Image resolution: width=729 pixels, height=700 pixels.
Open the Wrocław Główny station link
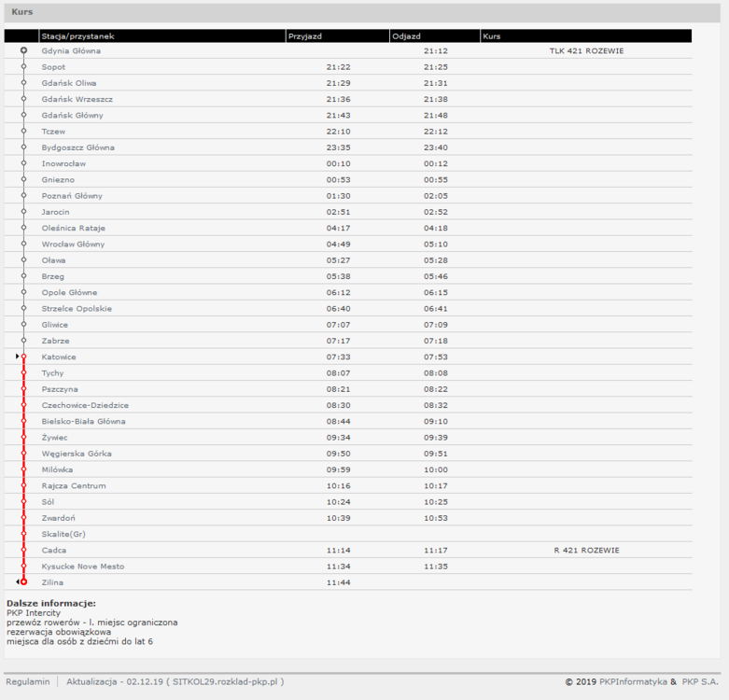coord(73,245)
